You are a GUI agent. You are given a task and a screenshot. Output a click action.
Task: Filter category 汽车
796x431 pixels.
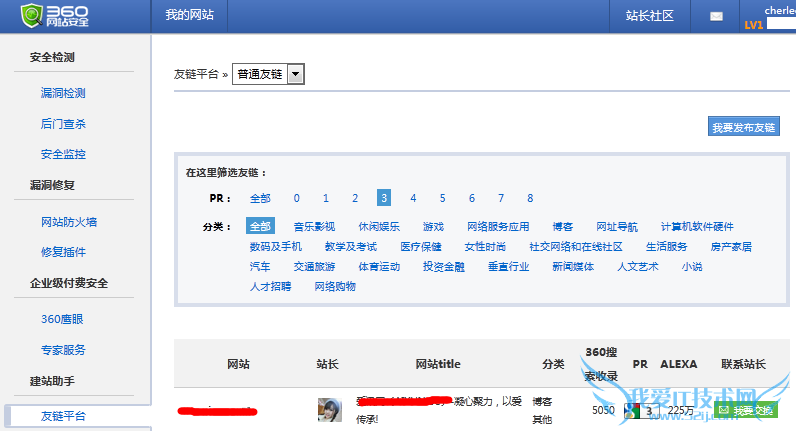click(x=260, y=267)
